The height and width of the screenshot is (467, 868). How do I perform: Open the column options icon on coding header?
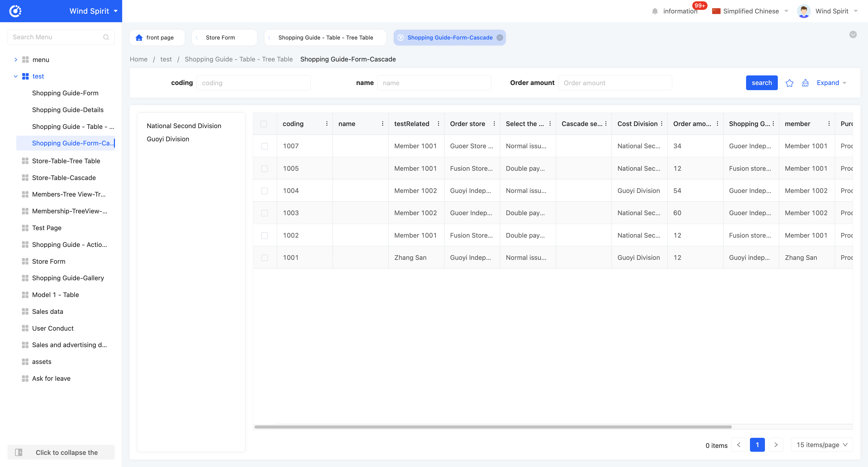coord(327,124)
